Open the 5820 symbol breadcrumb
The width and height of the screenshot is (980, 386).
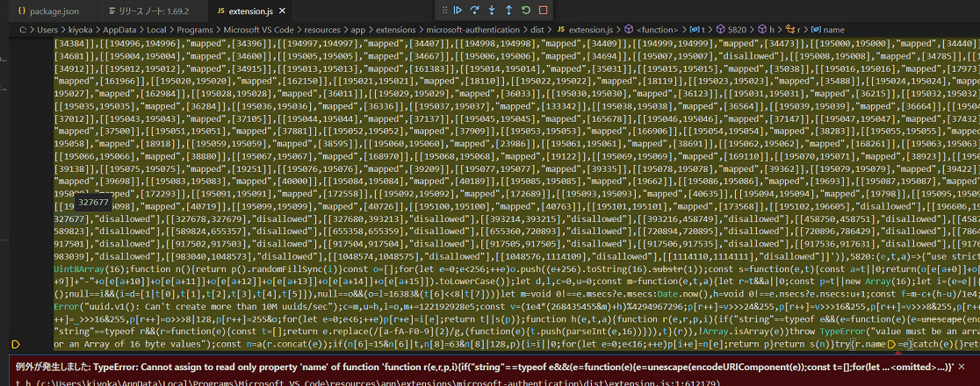pos(731,29)
